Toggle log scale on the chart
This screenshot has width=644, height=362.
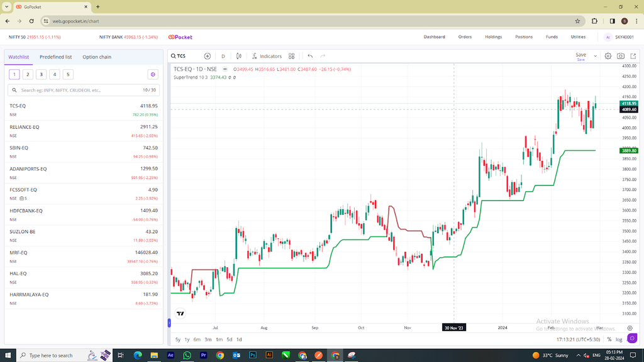619,339
